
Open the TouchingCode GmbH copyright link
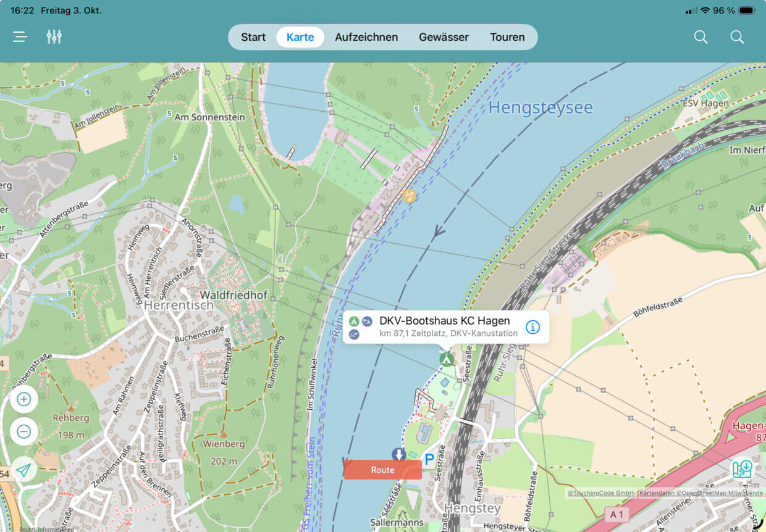600,493
